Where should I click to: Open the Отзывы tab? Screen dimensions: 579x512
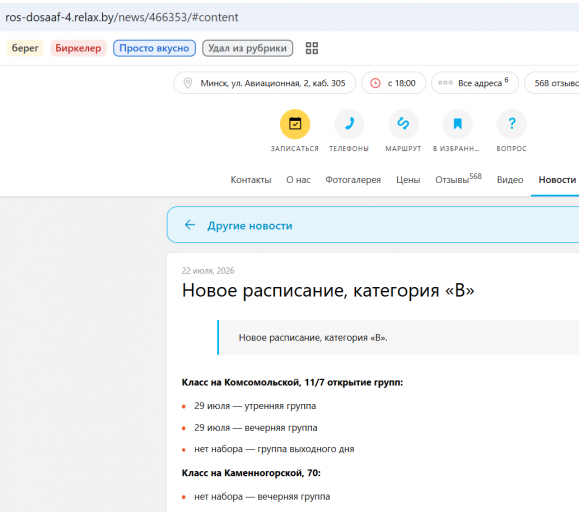tap(458, 179)
